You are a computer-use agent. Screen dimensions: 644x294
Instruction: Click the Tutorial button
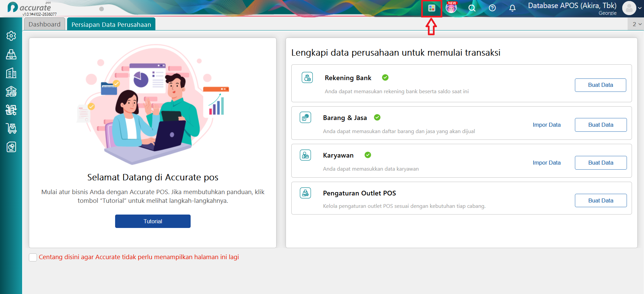(153, 221)
